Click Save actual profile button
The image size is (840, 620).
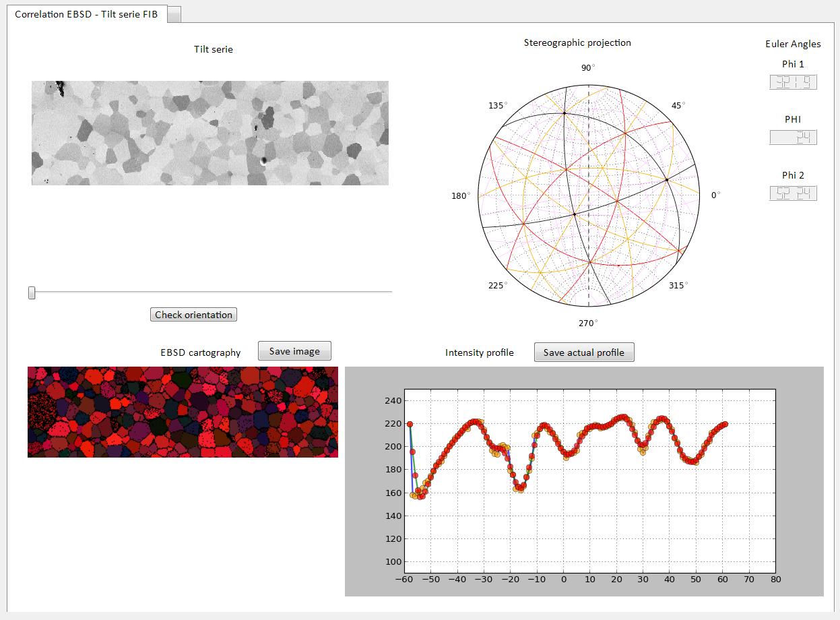(x=584, y=352)
